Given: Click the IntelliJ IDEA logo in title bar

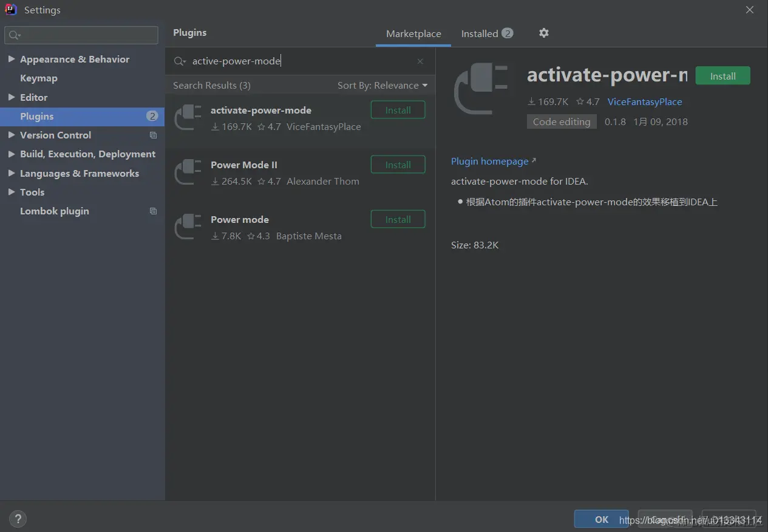Looking at the screenshot, I should (x=11, y=10).
